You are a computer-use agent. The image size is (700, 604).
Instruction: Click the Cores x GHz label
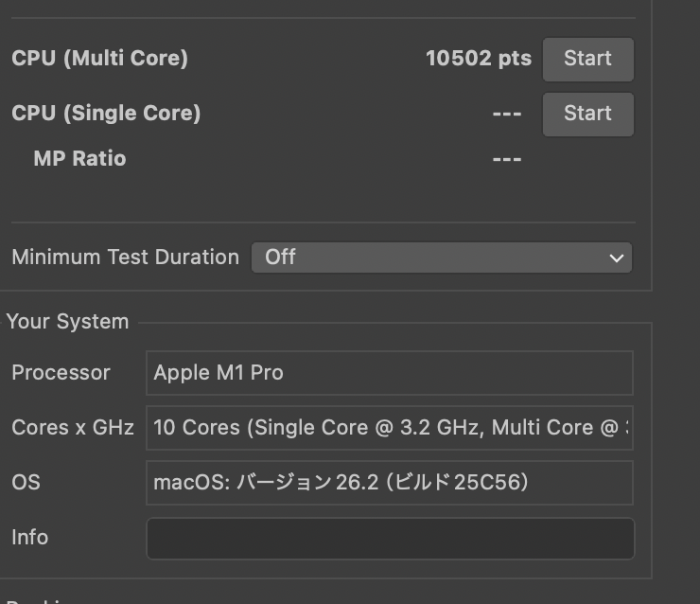point(73,428)
